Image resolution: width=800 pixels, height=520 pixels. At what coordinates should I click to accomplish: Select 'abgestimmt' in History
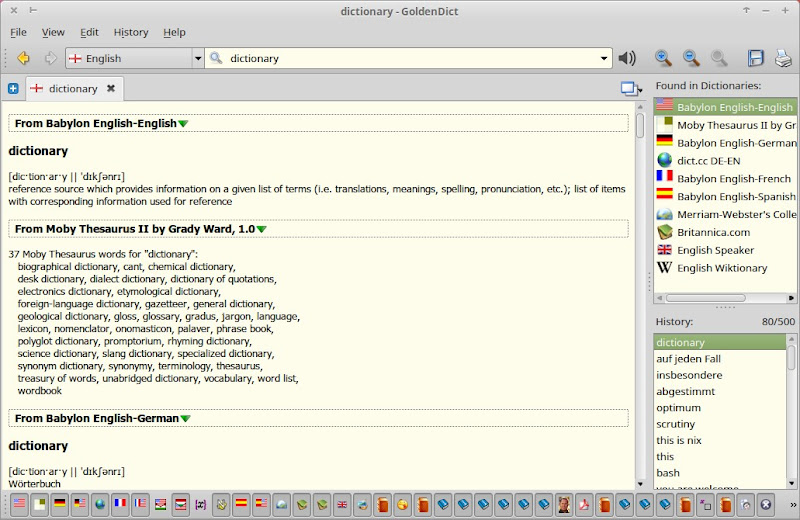(x=720, y=391)
